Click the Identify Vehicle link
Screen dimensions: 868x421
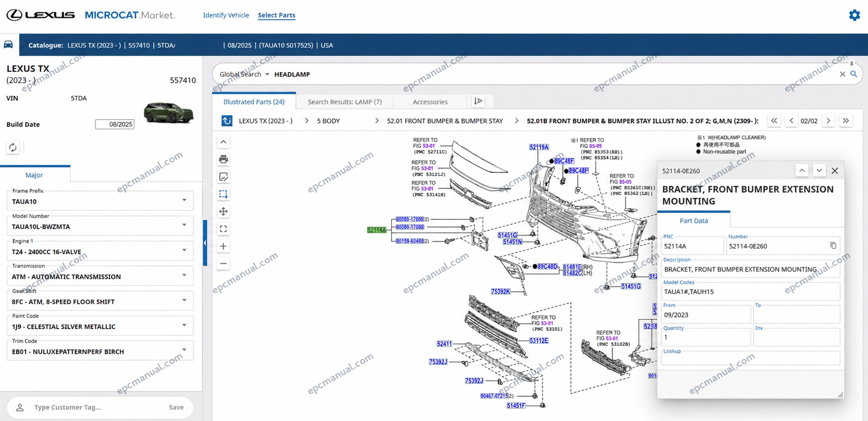pos(226,15)
